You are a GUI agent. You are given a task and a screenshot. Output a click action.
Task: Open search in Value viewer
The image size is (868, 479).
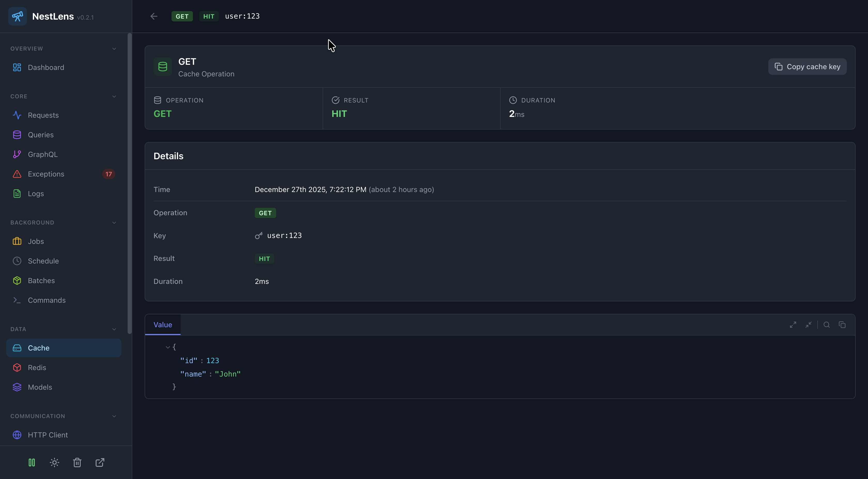click(x=827, y=325)
